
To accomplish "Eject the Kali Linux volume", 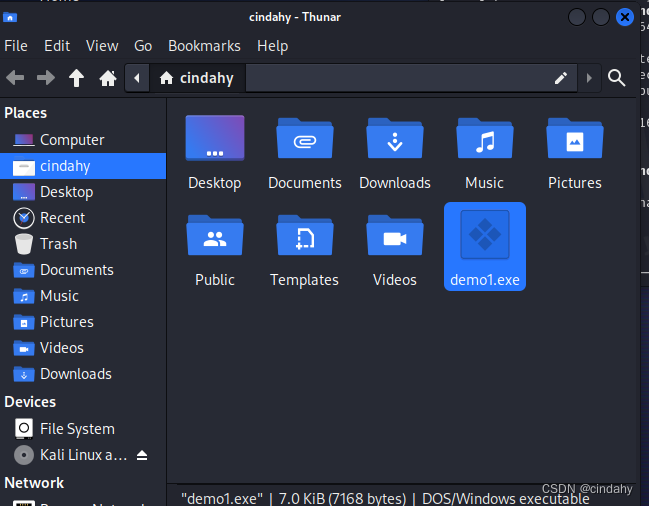I will [142, 455].
